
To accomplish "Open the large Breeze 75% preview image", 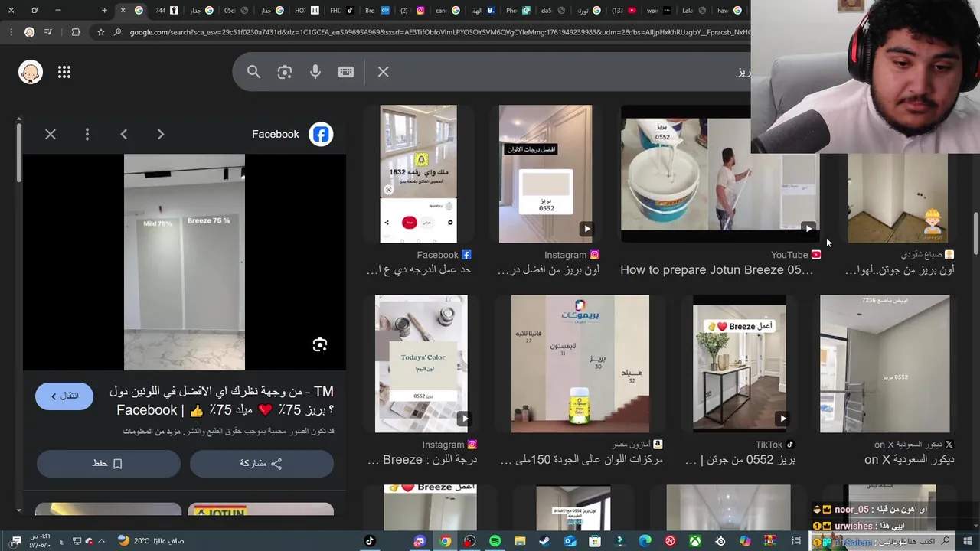I will click(185, 262).
